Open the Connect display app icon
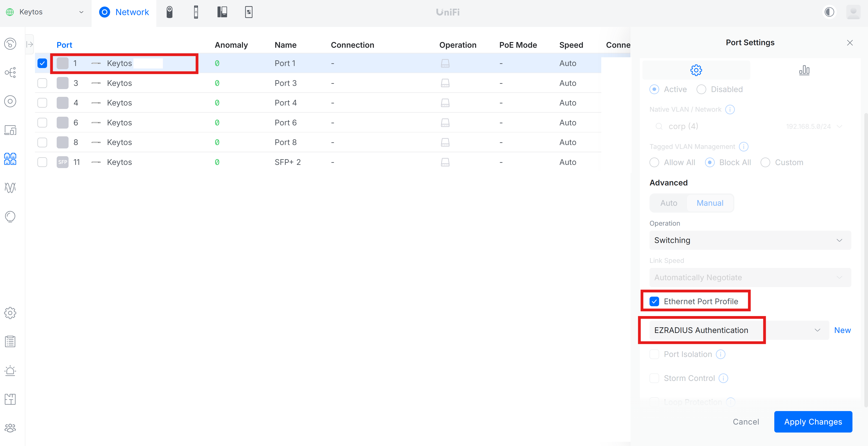The height and width of the screenshot is (446, 868). [249, 12]
